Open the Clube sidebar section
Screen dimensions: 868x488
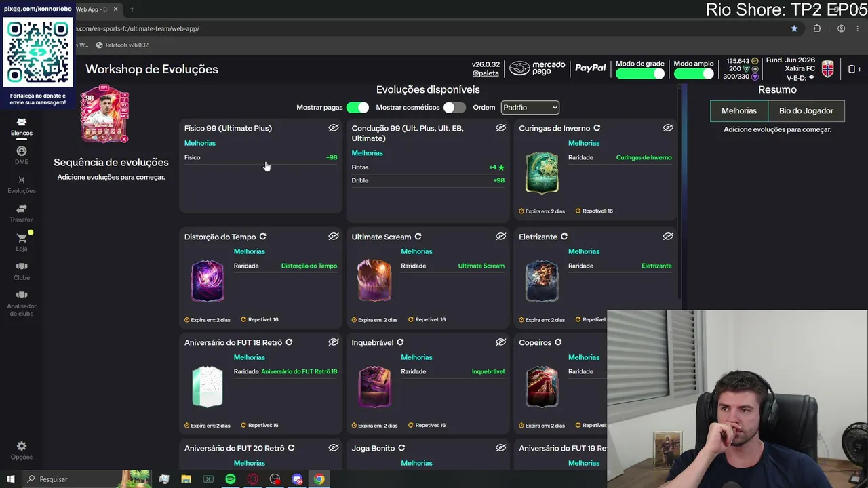(22, 271)
